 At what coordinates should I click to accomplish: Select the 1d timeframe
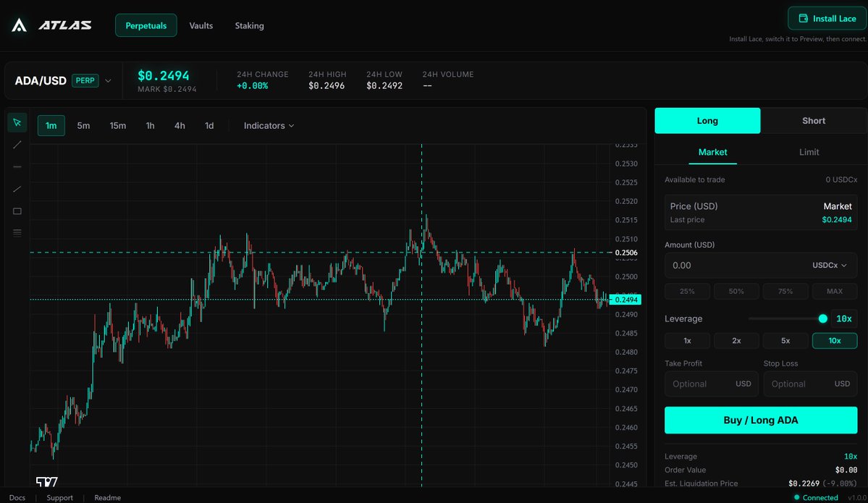[x=209, y=126]
